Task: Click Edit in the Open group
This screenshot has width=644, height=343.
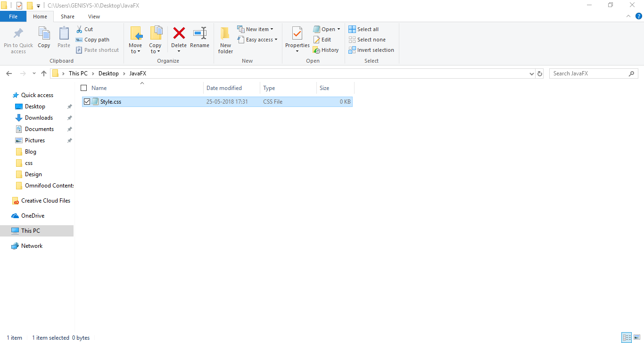Action: [322, 40]
